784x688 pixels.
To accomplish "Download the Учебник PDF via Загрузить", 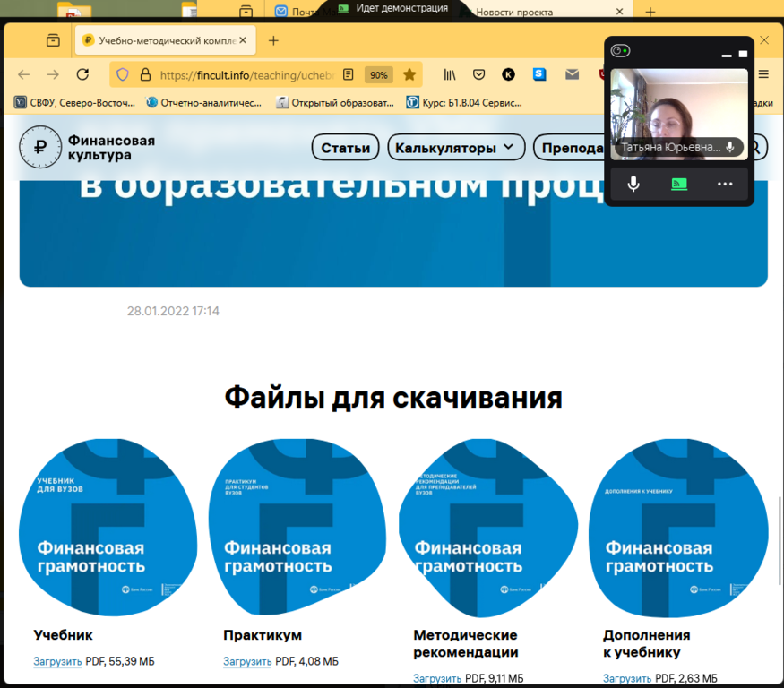I will pyautogui.click(x=57, y=661).
